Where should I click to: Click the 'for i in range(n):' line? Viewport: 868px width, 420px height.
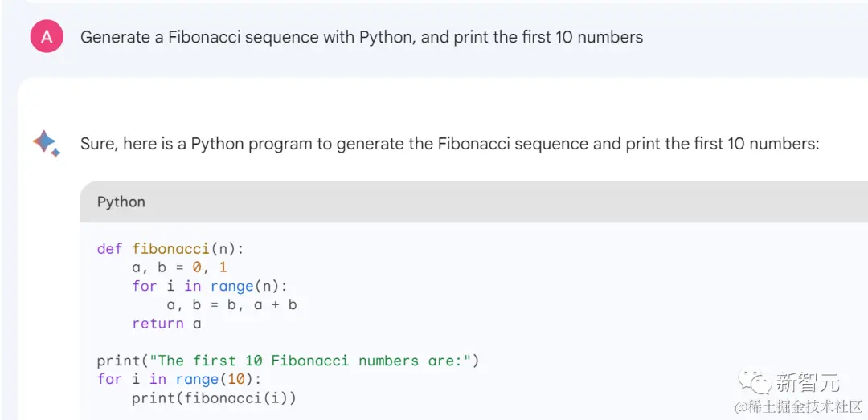pos(210,286)
